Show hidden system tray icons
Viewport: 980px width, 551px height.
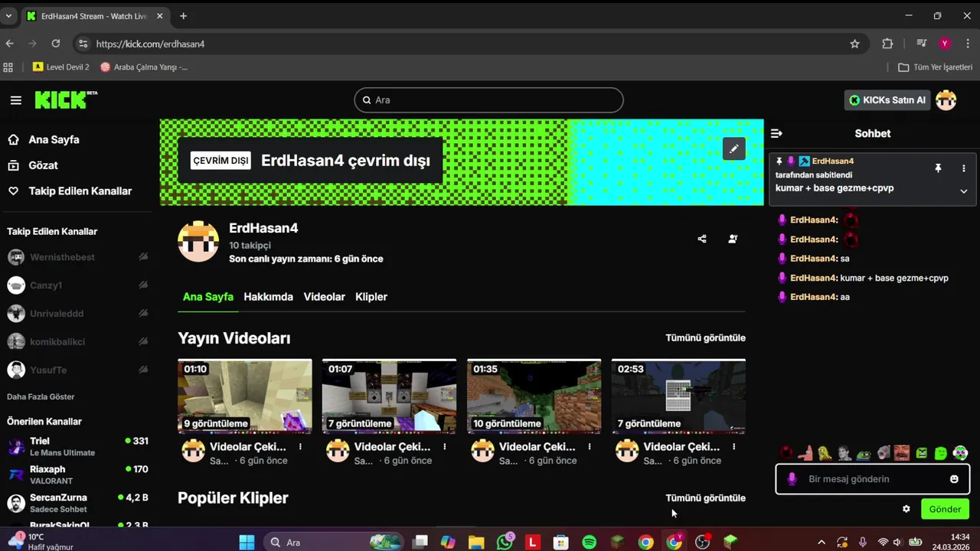click(x=822, y=543)
